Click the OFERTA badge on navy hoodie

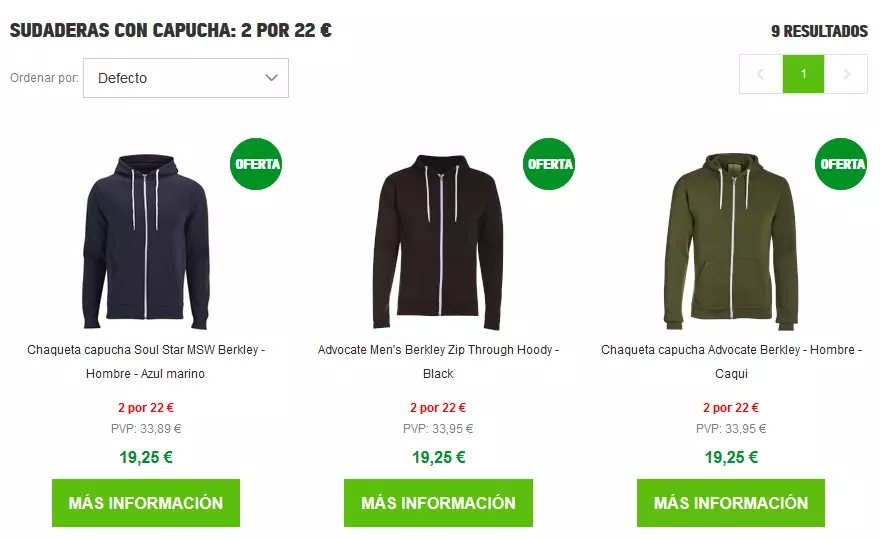pos(256,164)
